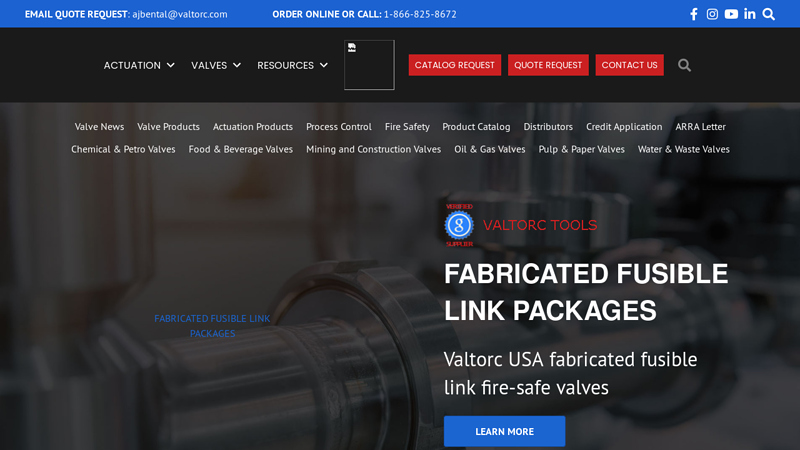The height and width of the screenshot is (450, 800).
Task: Visit Pulp & Paper Valves
Action: (x=581, y=149)
